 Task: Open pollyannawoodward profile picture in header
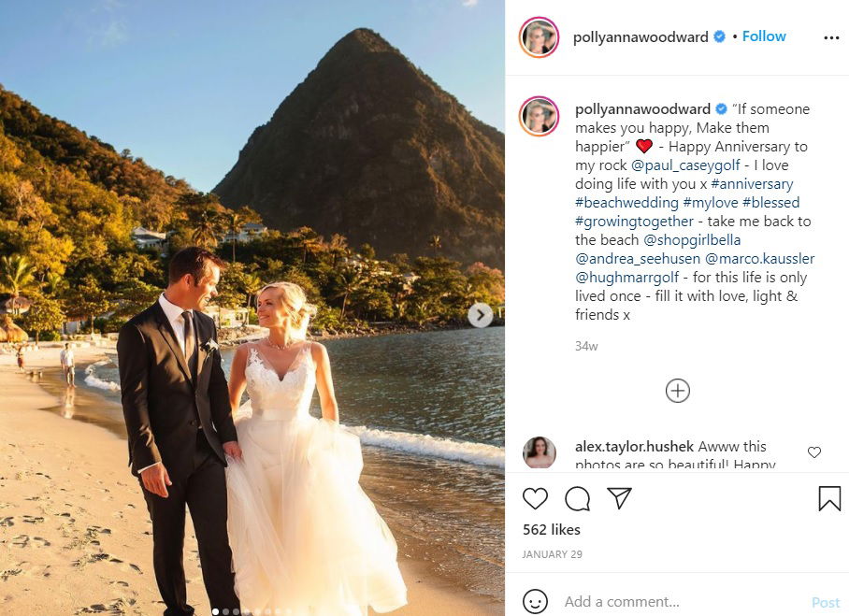(539, 36)
